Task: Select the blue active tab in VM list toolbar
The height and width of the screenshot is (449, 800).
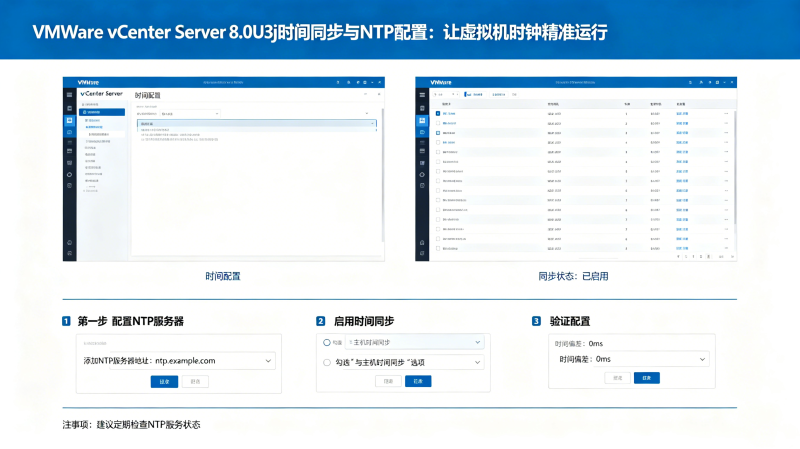Action: (x=473, y=94)
